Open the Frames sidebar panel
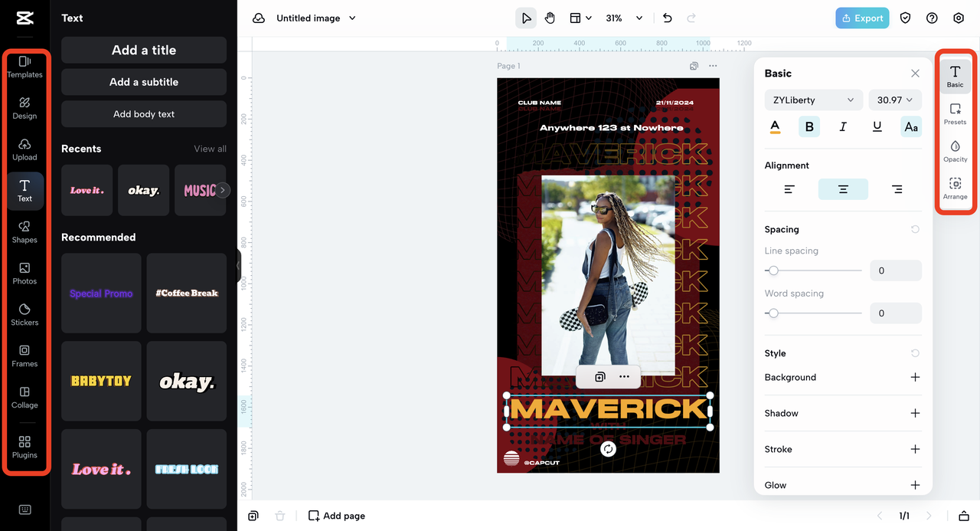Image resolution: width=980 pixels, height=531 pixels. coord(24,356)
